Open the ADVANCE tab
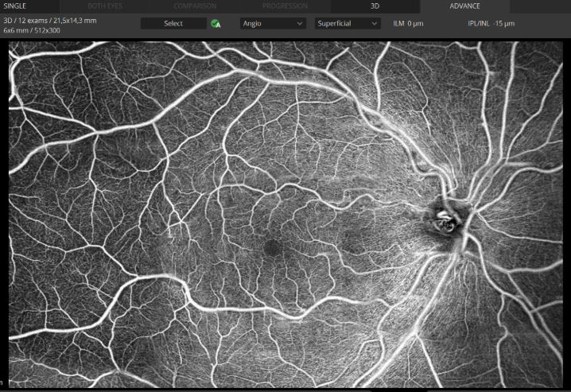Screen dimensions: 571x392 tap(464, 6)
